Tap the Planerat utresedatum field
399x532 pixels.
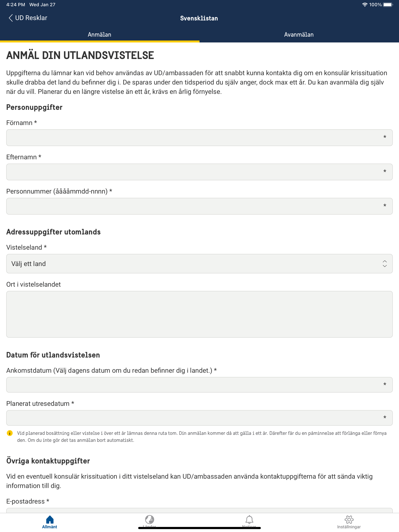click(199, 418)
